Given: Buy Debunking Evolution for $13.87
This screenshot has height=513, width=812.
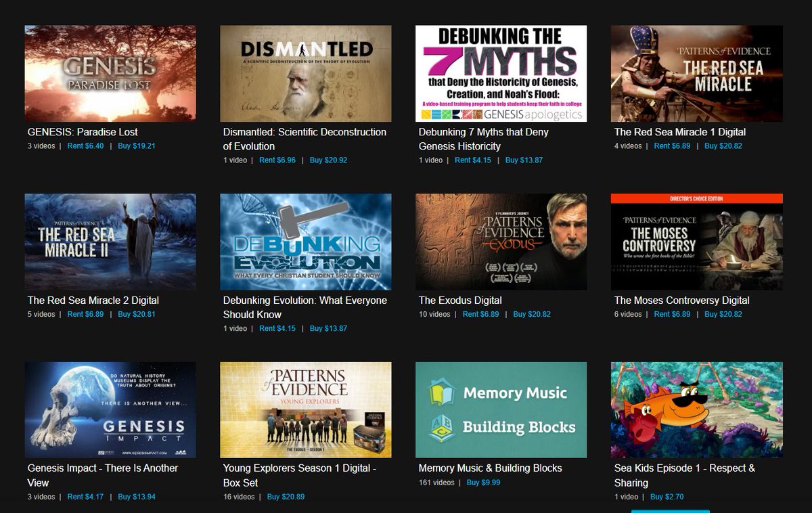Looking at the screenshot, I should (329, 329).
